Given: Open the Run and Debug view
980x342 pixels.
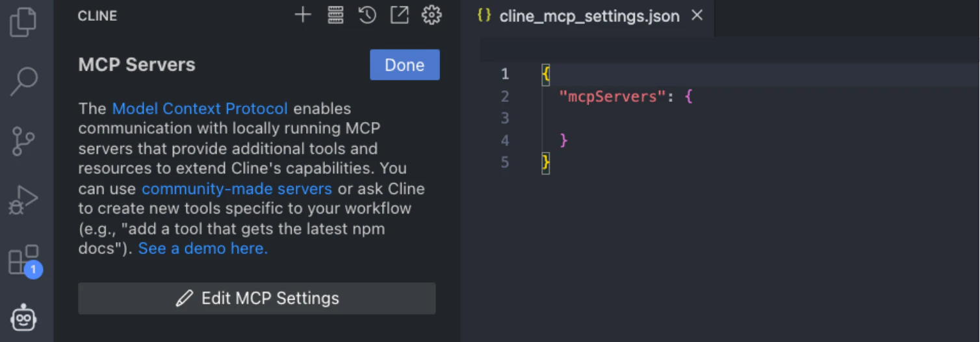Looking at the screenshot, I should tap(23, 200).
